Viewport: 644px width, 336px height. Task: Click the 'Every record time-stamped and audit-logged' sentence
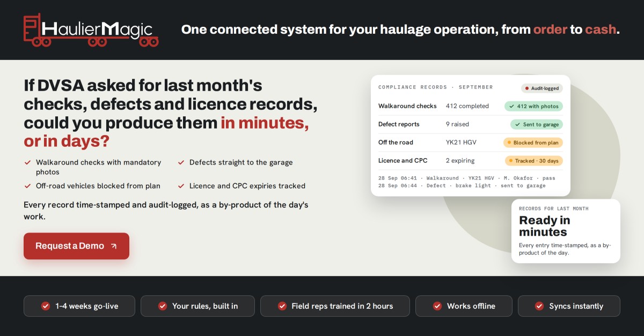tap(166, 211)
